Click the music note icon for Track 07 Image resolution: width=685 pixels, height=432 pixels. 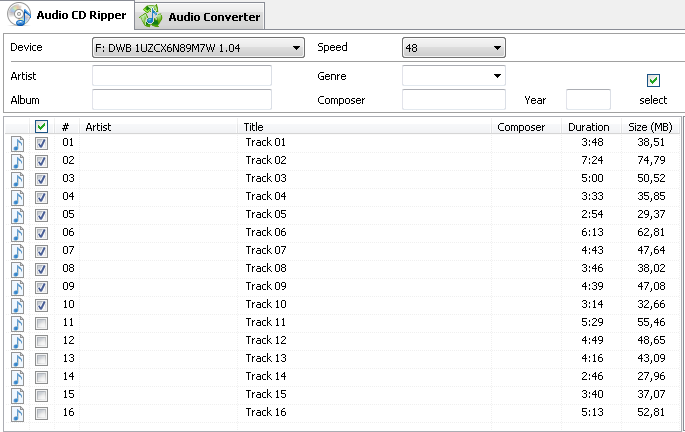(x=17, y=252)
